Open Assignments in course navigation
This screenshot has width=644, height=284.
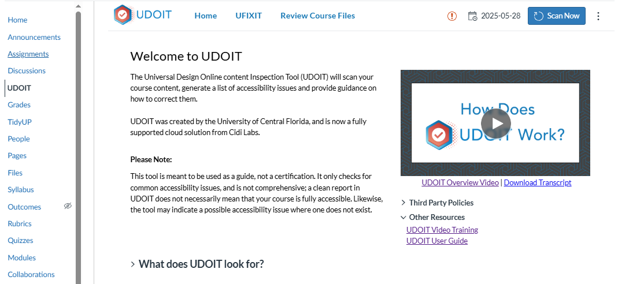(x=28, y=54)
